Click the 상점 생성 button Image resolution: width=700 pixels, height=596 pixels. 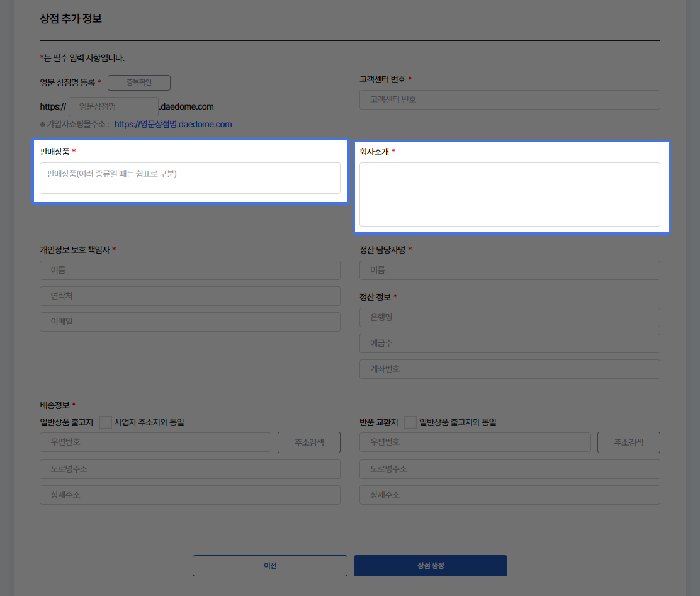(430, 566)
